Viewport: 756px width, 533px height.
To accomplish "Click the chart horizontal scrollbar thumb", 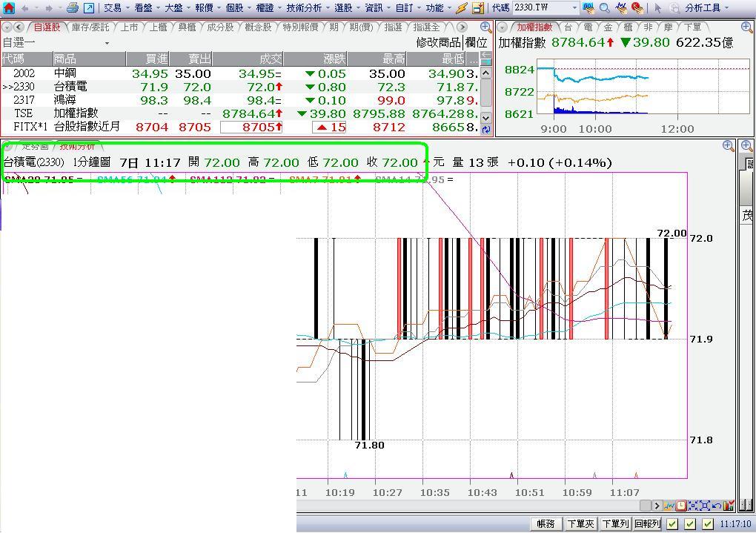I will [x=646, y=506].
